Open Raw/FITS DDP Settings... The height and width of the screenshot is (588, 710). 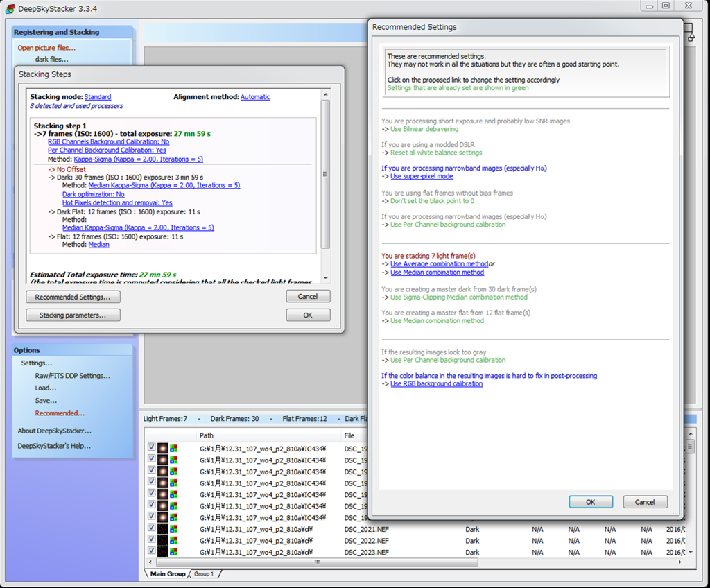[72, 376]
